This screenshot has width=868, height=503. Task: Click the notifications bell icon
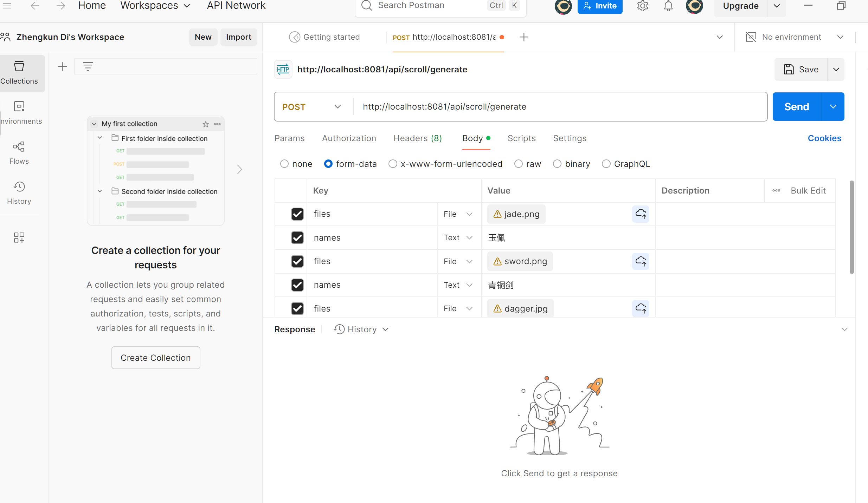click(668, 6)
